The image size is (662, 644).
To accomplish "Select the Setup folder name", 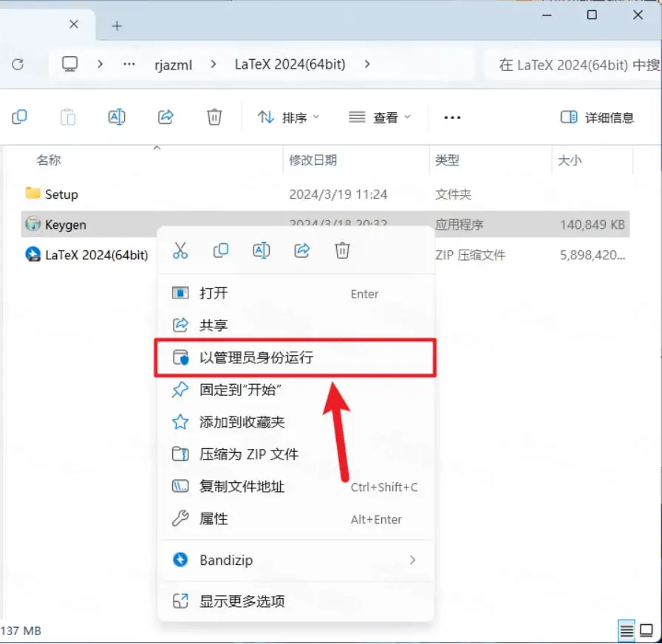I will point(61,194).
